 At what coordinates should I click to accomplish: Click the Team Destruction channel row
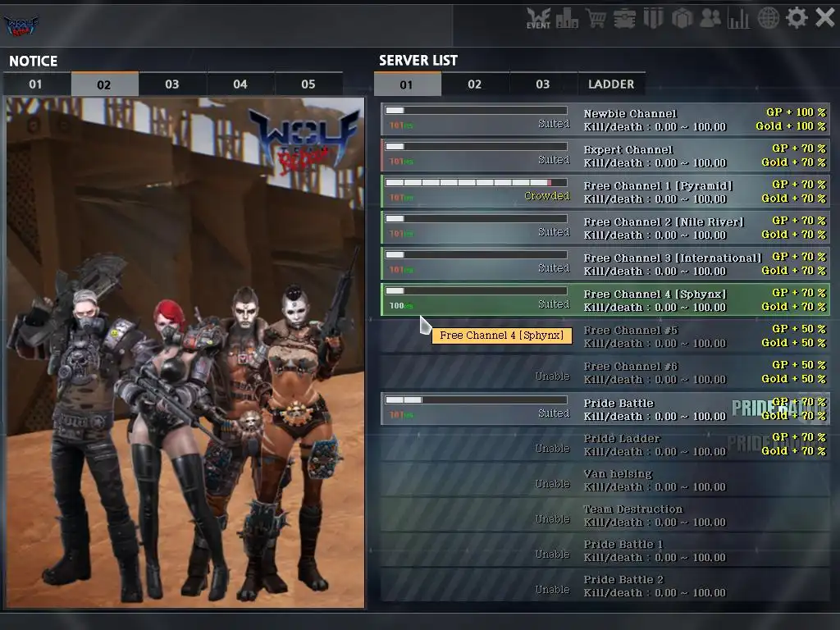605,515
